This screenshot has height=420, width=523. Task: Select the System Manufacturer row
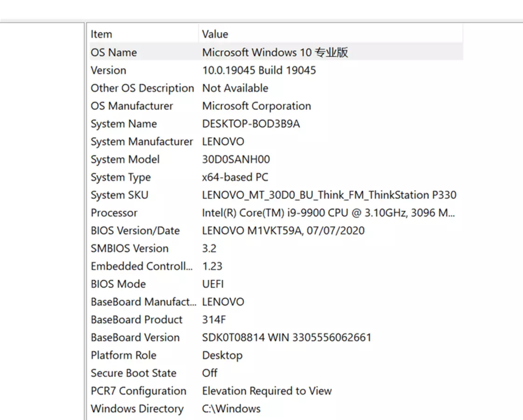click(x=142, y=142)
